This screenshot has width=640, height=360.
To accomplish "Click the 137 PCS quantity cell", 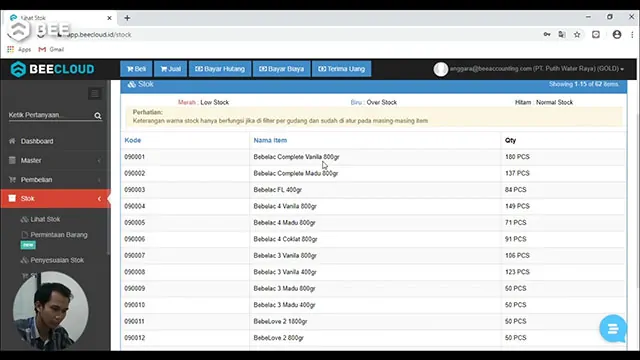I will coord(517,173).
